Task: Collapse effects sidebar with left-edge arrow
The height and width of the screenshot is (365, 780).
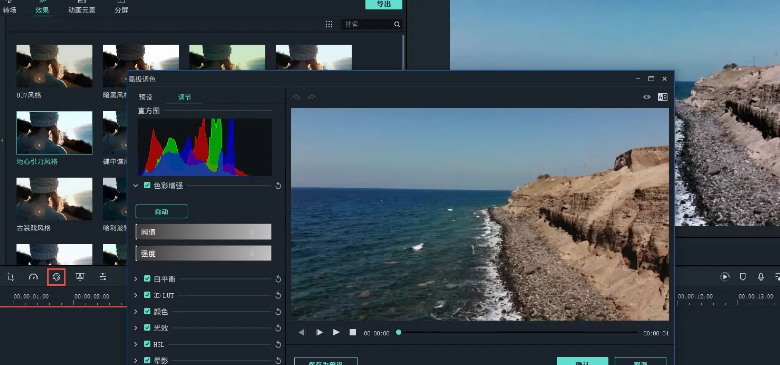Action: (2, 141)
